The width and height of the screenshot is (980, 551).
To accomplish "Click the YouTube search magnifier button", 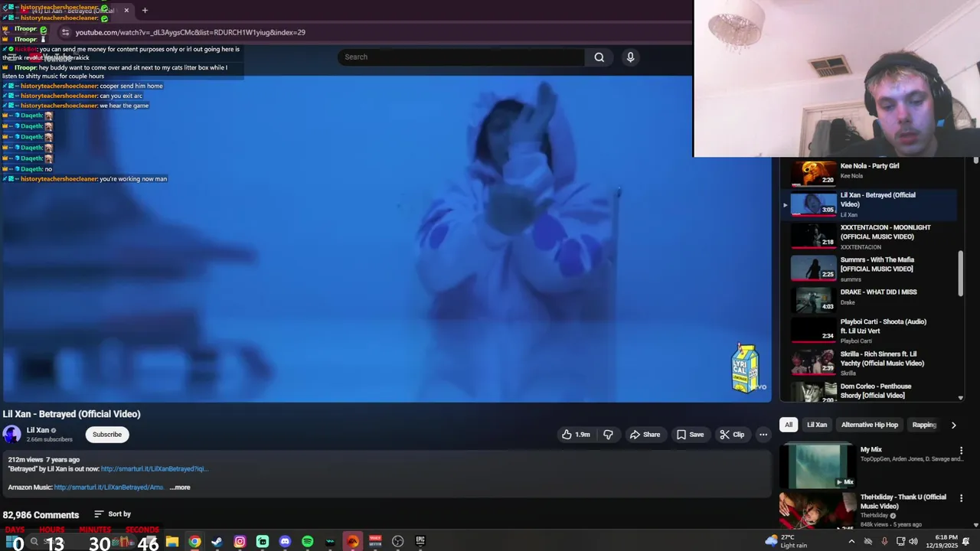I will point(599,57).
